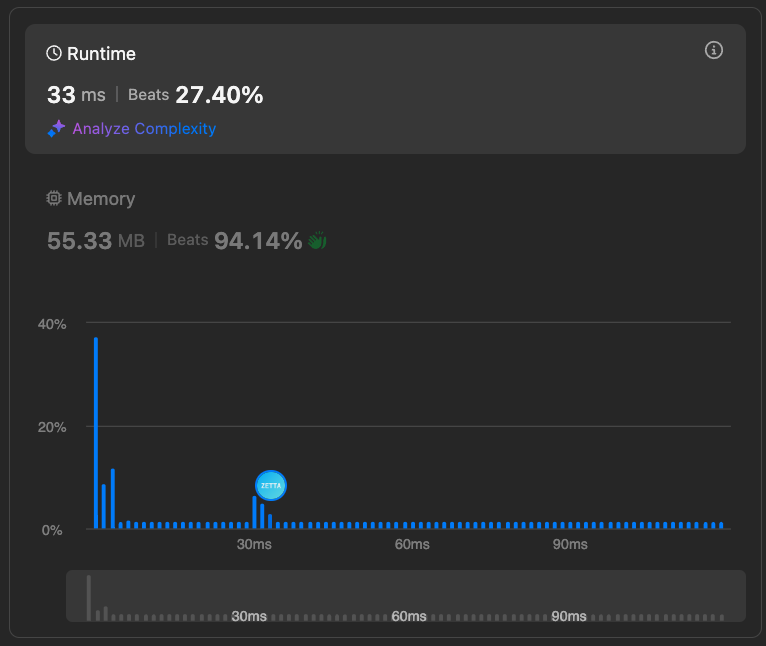Click the tall gray bar in overview strip

tap(89, 598)
